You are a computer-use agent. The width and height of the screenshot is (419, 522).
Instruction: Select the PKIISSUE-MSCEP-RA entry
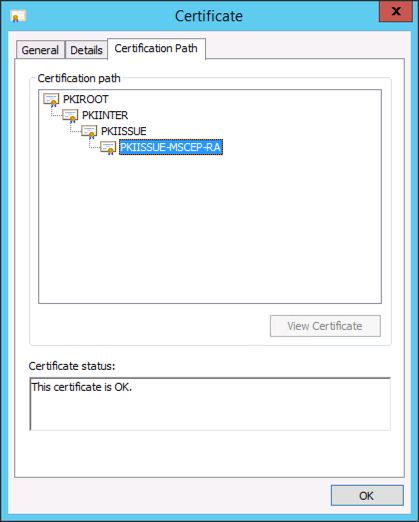[171, 147]
